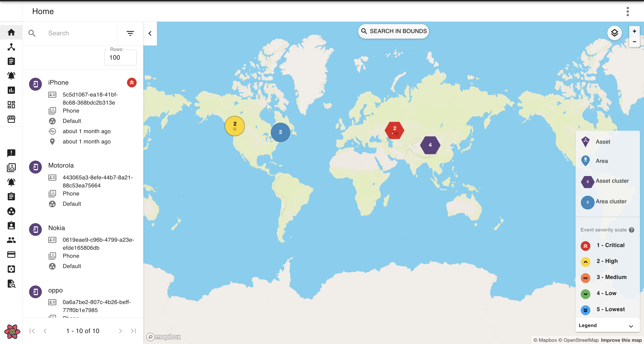The image size is (644, 344).
Task: Collapse the asset list side panel
Action: (x=150, y=34)
